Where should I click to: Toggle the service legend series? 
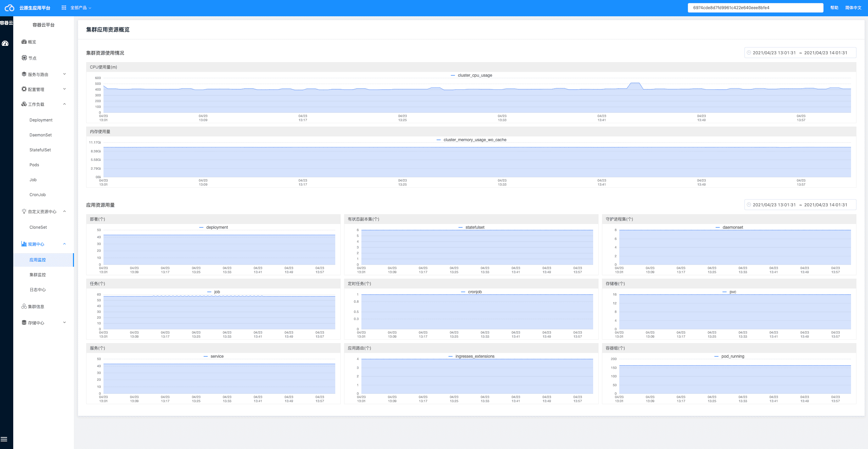pyautogui.click(x=213, y=356)
